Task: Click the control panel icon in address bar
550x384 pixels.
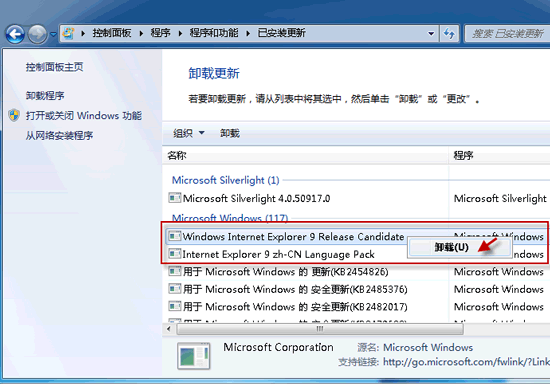Action: [x=68, y=33]
